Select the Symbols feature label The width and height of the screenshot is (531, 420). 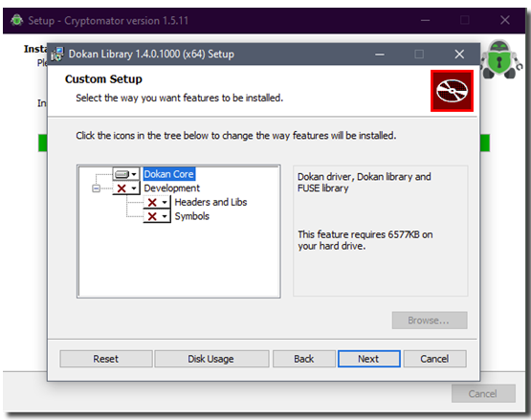tap(192, 216)
